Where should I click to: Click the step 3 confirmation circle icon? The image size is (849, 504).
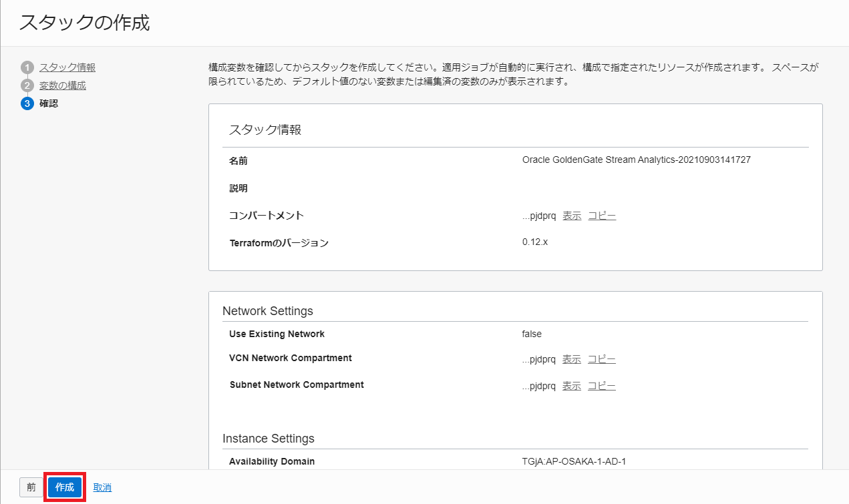point(27,103)
